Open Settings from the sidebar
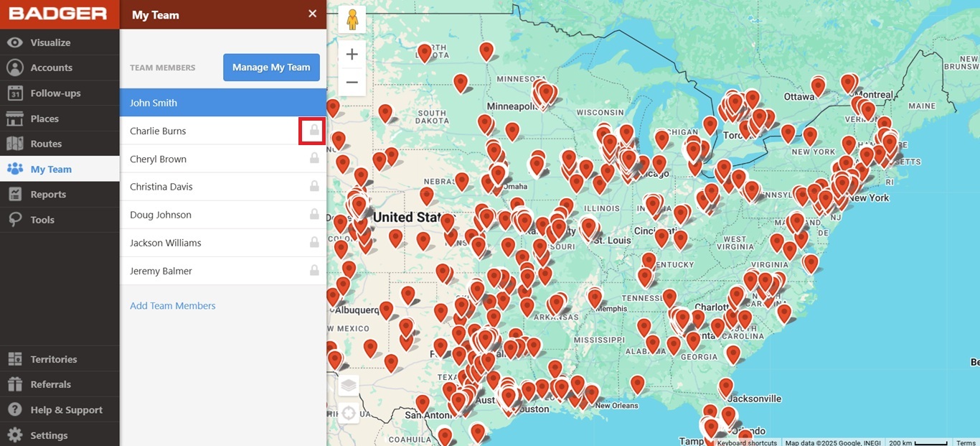 49,435
